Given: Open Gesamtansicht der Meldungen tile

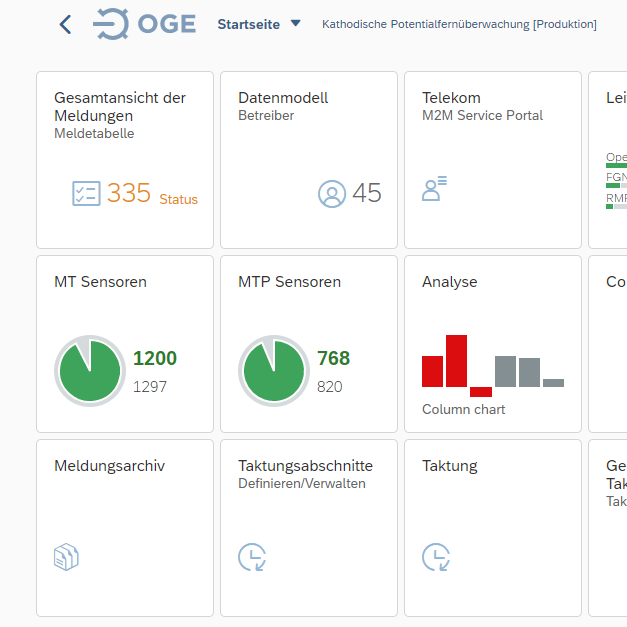Looking at the screenshot, I should [x=125, y=160].
